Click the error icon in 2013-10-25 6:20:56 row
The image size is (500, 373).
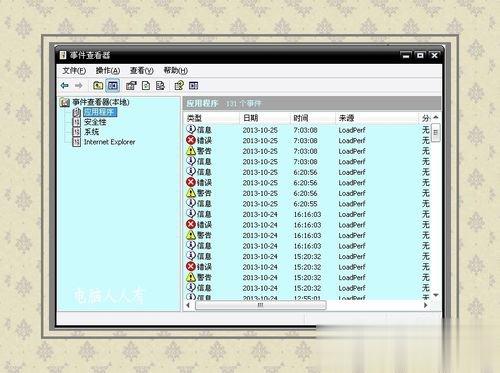point(191,182)
